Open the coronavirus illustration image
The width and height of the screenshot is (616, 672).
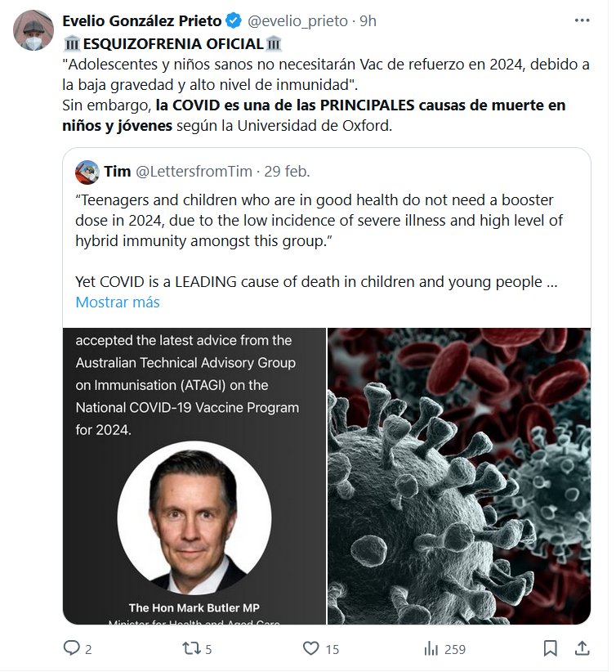[459, 476]
